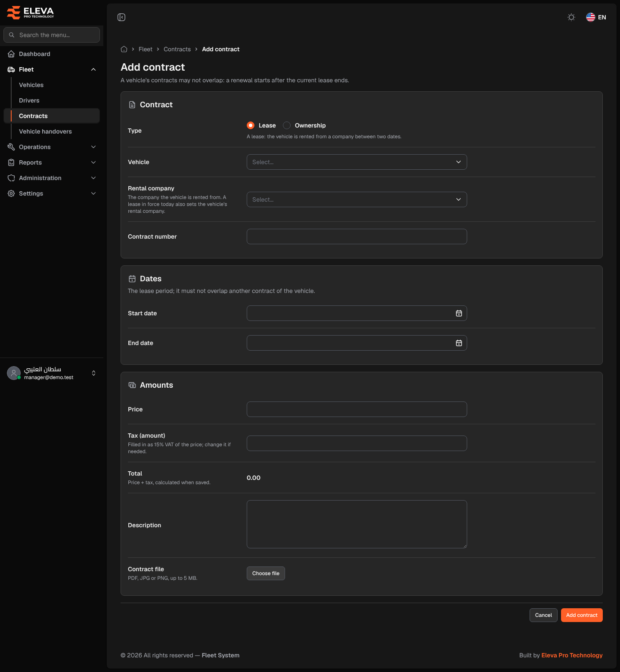Screen dimensions: 620x672
Task: Click the Operations wrench icon in sidebar
Action: [11, 147]
